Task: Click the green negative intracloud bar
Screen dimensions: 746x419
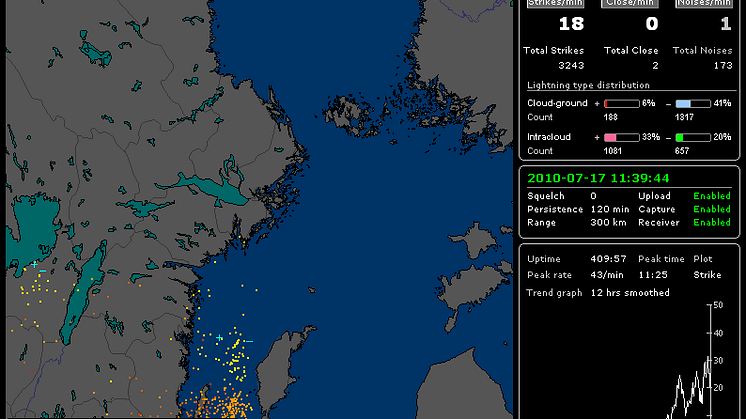Action: pyautogui.click(x=692, y=137)
